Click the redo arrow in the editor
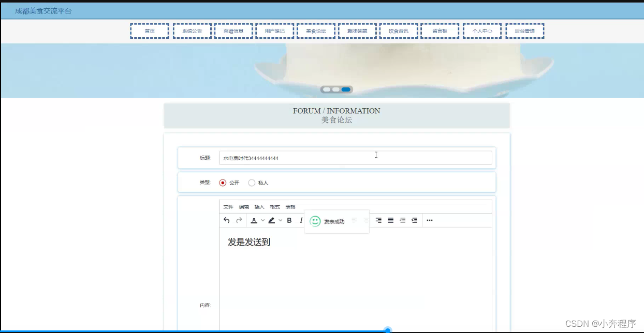This screenshot has height=333, width=644. pyautogui.click(x=239, y=220)
